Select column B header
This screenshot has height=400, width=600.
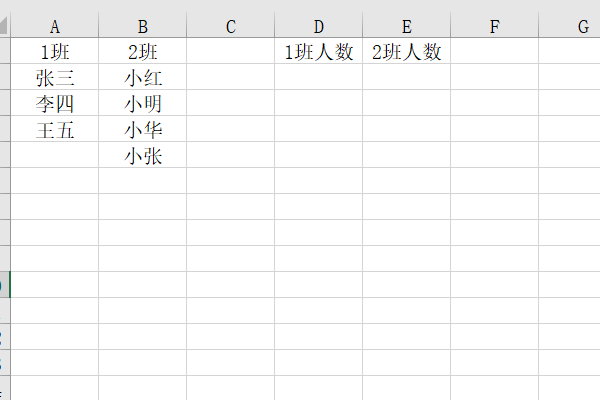coord(142,27)
